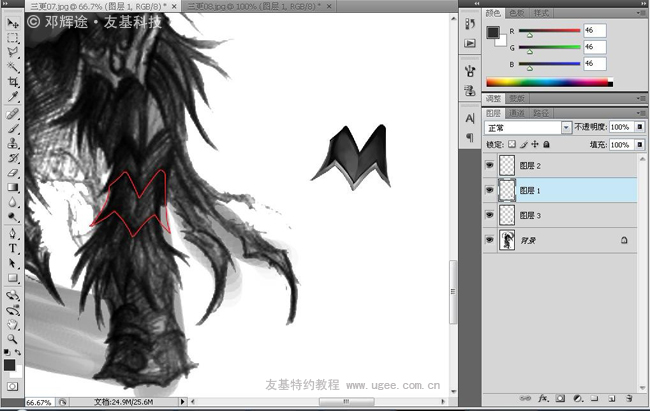Create a new layer button
Image resolution: width=650 pixels, height=411 pixels.
click(611, 398)
